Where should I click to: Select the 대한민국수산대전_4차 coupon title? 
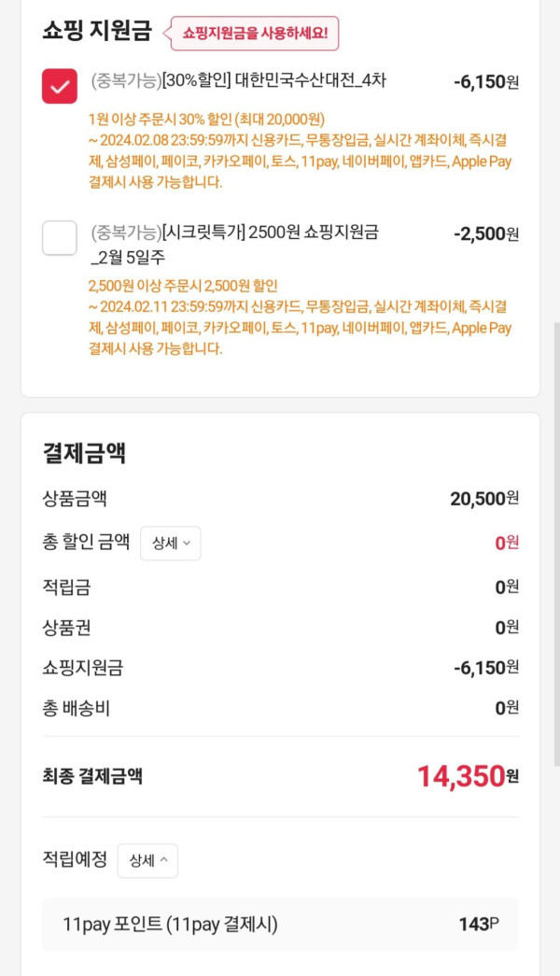point(238,81)
